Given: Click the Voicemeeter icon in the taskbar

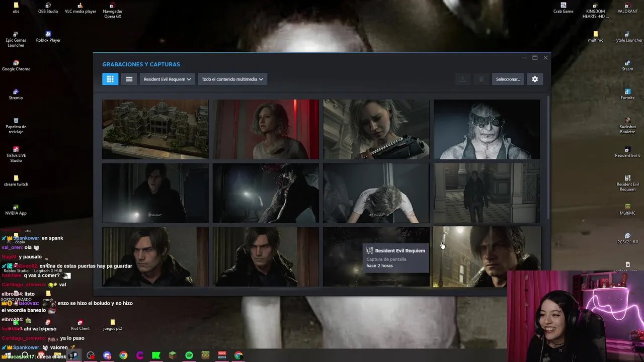Looking at the screenshot, I should (222, 355).
